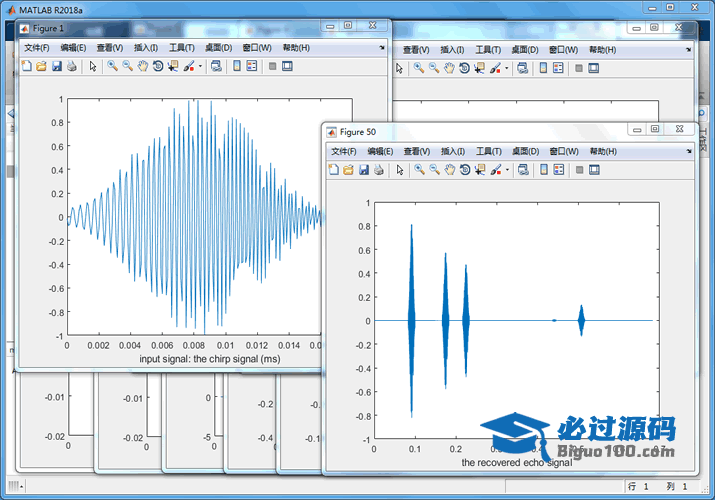Image resolution: width=715 pixels, height=500 pixels.
Task: Select the Pan hand tool in Figure 1
Action: tap(143, 67)
